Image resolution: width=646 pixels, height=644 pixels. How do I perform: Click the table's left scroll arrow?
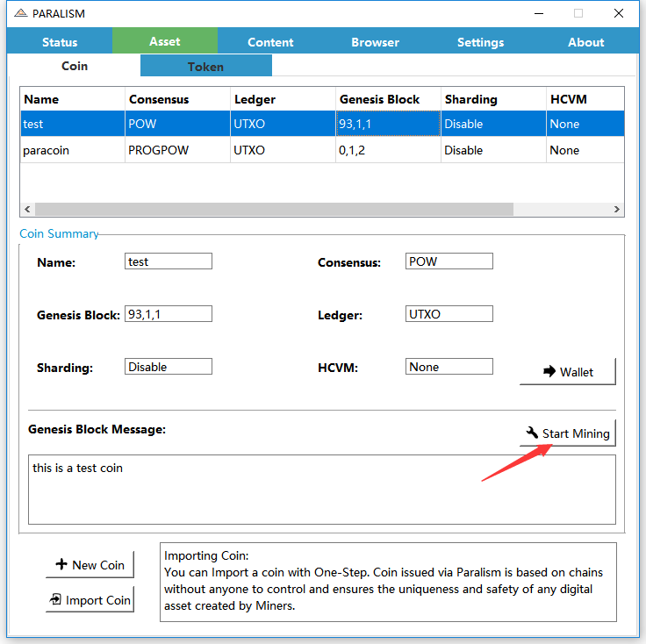[27, 209]
